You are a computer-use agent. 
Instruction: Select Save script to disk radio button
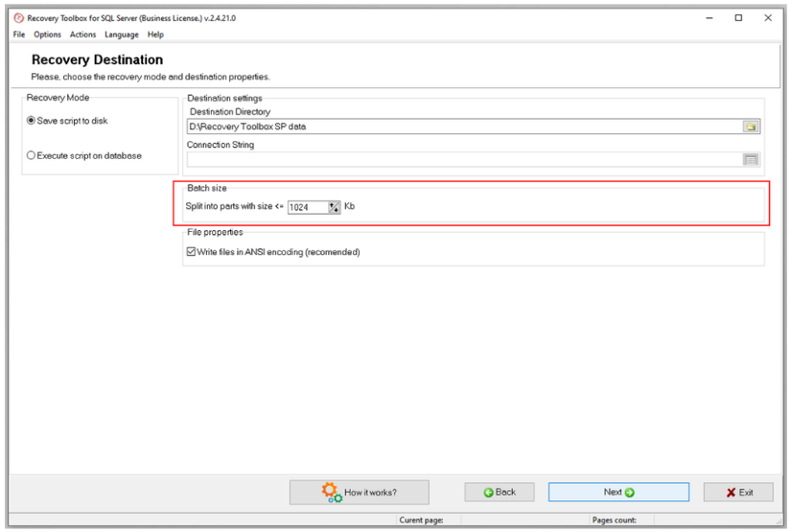31,121
